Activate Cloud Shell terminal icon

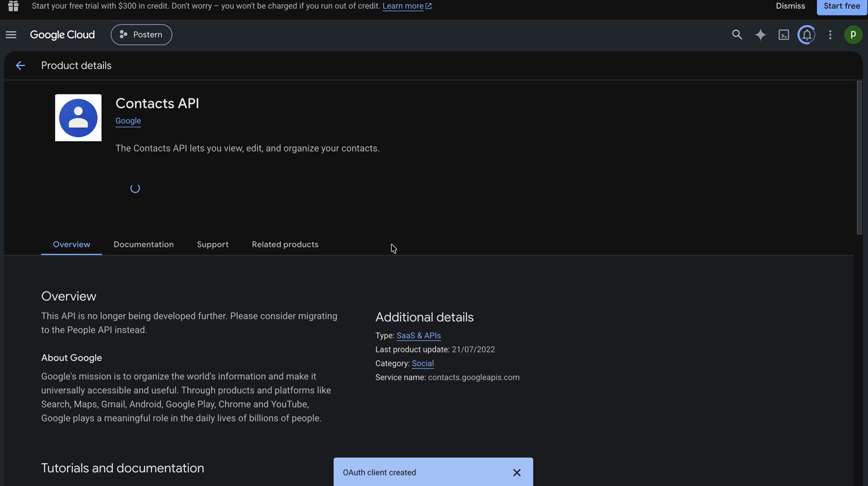(784, 35)
